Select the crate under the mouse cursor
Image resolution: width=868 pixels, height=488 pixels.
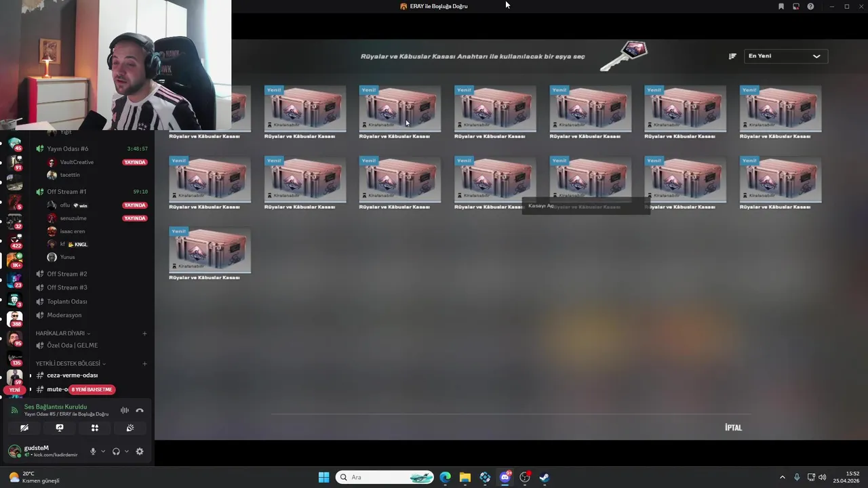point(399,109)
